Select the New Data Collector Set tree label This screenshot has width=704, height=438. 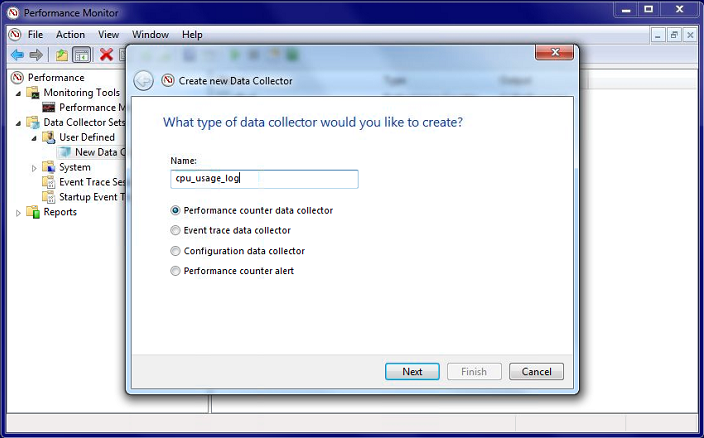[x=100, y=152]
